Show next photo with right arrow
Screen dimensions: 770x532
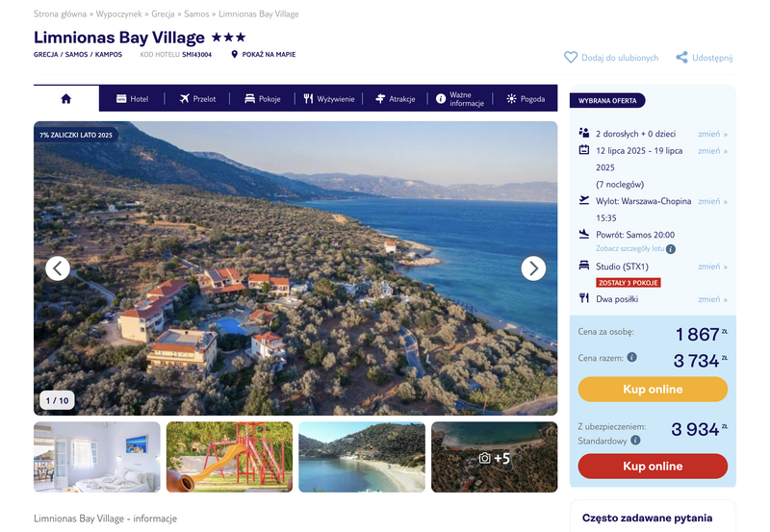pos(533,268)
